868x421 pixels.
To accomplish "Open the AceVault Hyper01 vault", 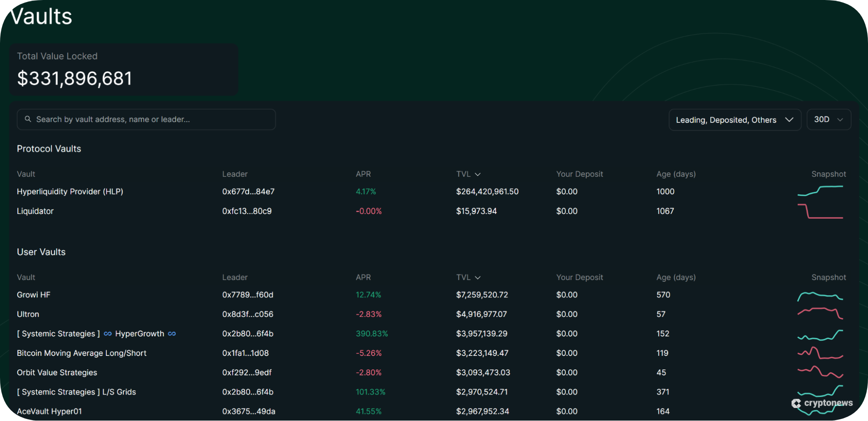I will point(49,411).
